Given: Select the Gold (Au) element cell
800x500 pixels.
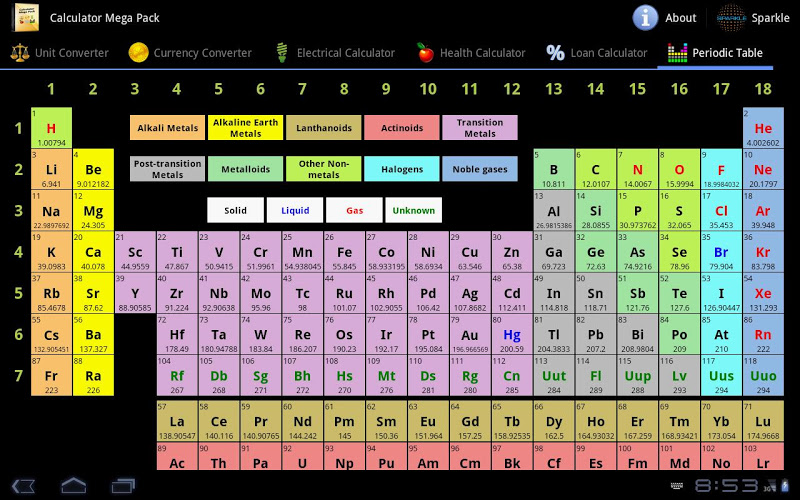Looking at the screenshot, I should pos(470,334).
